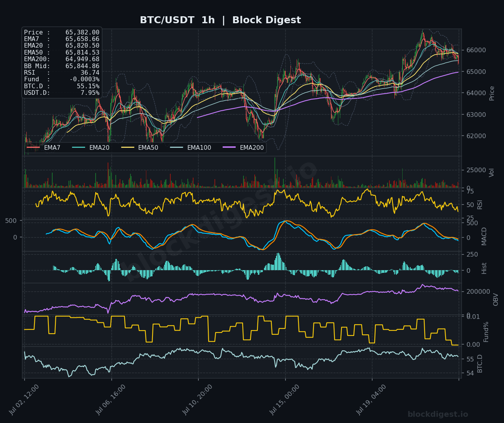Click the RSI 75 axis label
This screenshot has width=504, height=423.
469,191
